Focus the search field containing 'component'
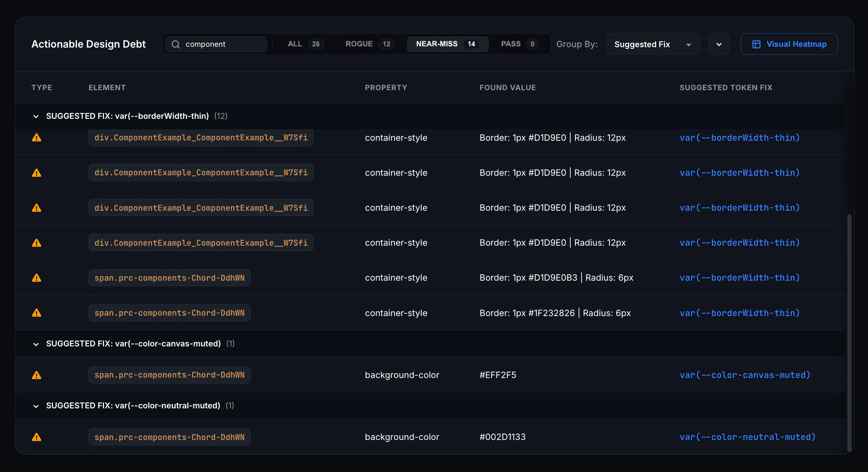This screenshot has height=472, width=868. click(x=216, y=44)
